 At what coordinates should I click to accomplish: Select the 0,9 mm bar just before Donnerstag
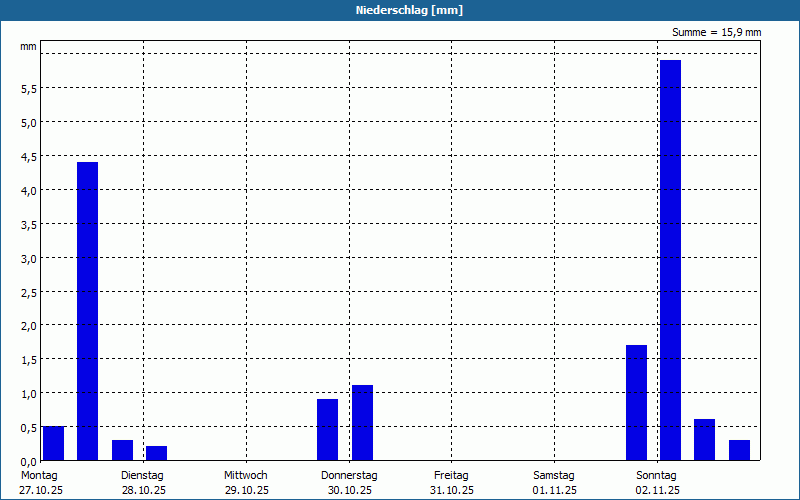328,430
